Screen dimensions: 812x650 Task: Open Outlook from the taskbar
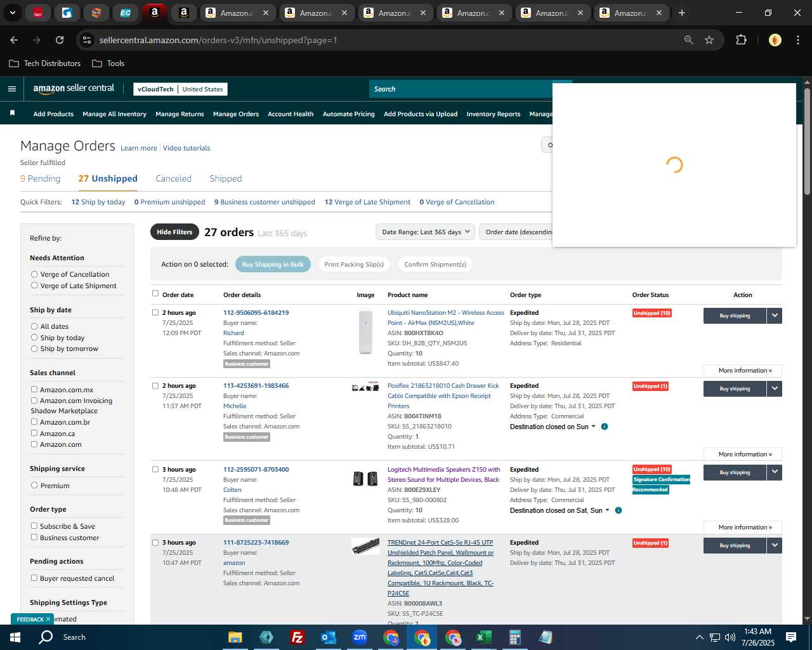point(328,637)
